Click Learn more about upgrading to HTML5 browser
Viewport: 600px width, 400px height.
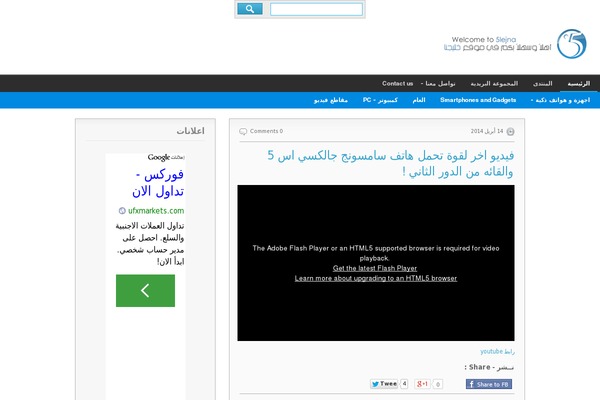pos(376,278)
